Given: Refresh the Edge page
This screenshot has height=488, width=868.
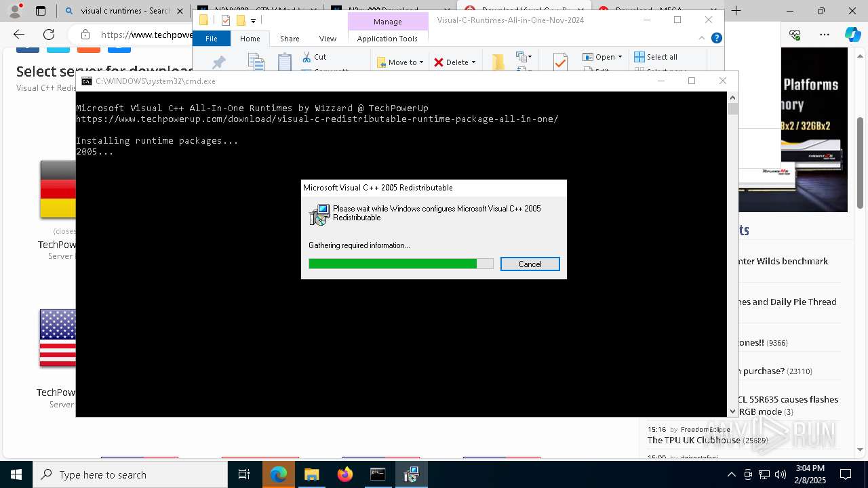Looking at the screenshot, I should [x=49, y=35].
